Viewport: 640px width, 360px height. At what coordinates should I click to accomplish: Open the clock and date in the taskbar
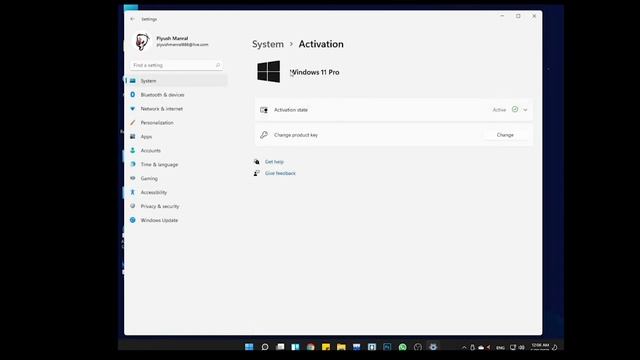[540, 347]
